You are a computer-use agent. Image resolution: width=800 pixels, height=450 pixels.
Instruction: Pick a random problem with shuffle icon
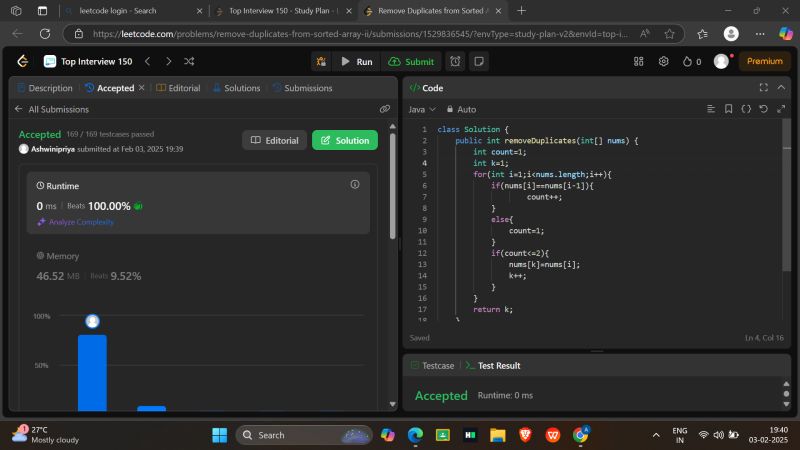(189, 61)
